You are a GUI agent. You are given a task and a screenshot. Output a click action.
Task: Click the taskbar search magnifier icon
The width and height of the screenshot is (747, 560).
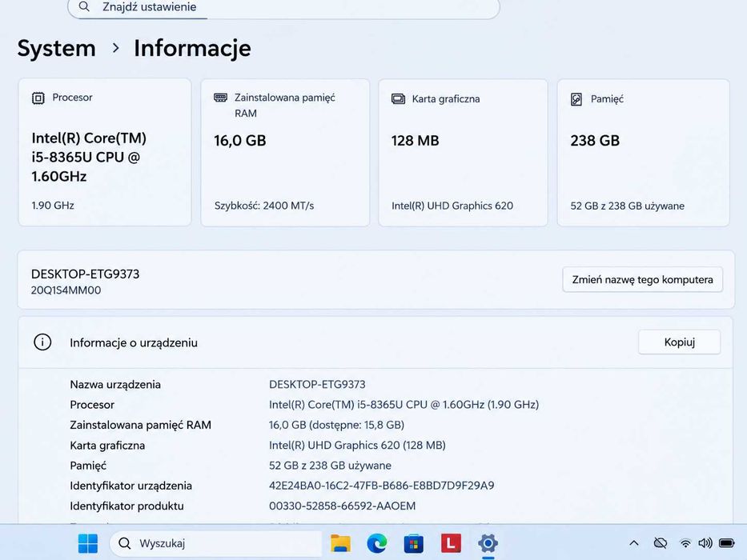point(125,543)
